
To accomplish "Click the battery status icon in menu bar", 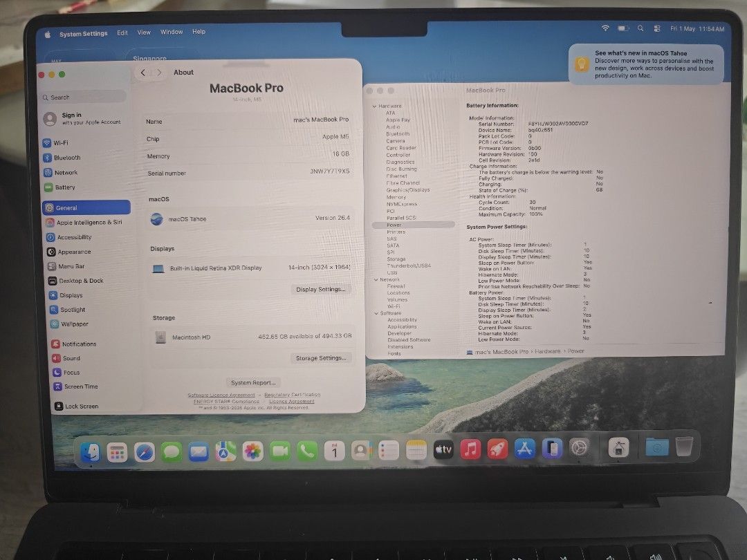I will [623, 28].
